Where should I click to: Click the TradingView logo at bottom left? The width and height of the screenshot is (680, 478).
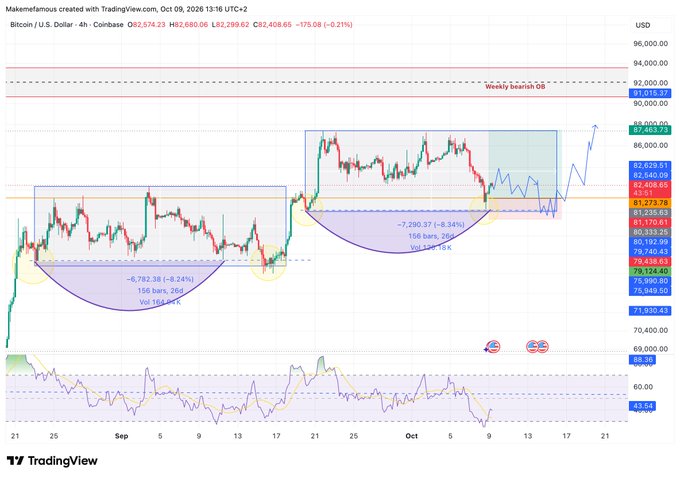(52, 461)
